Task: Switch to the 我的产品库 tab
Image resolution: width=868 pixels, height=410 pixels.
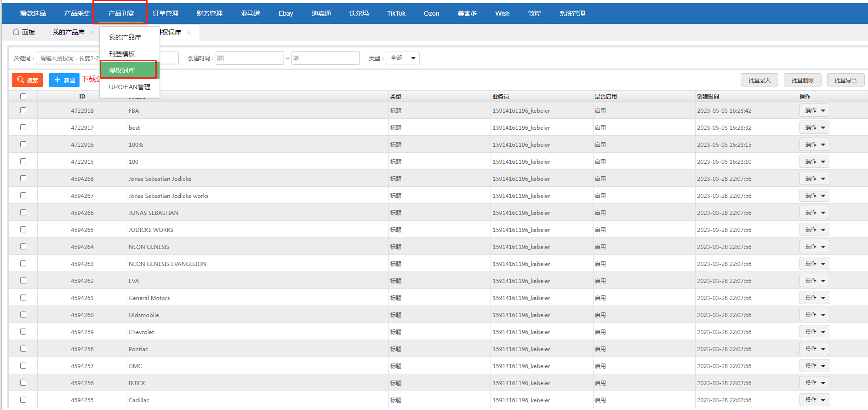Action: click(69, 32)
